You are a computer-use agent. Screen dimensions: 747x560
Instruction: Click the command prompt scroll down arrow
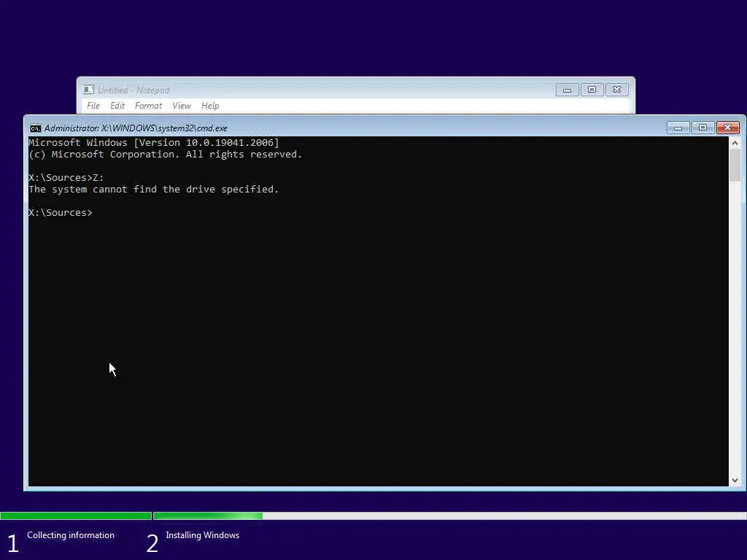(x=735, y=481)
